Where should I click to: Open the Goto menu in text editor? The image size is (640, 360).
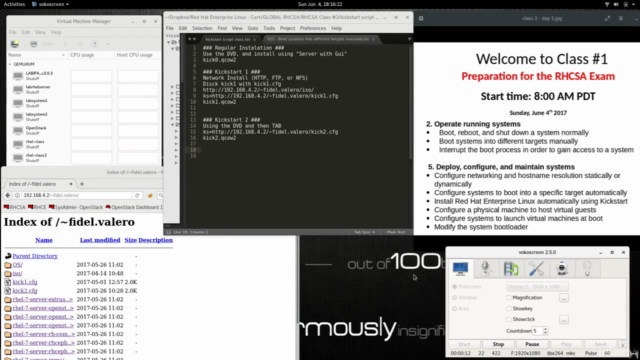coord(253,28)
